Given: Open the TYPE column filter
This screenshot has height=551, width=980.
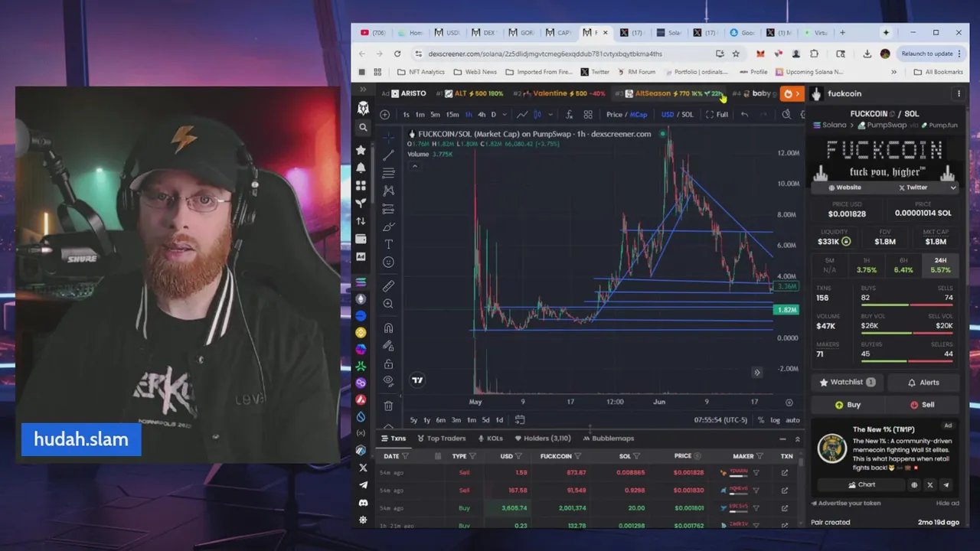Looking at the screenshot, I should point(472,456).
